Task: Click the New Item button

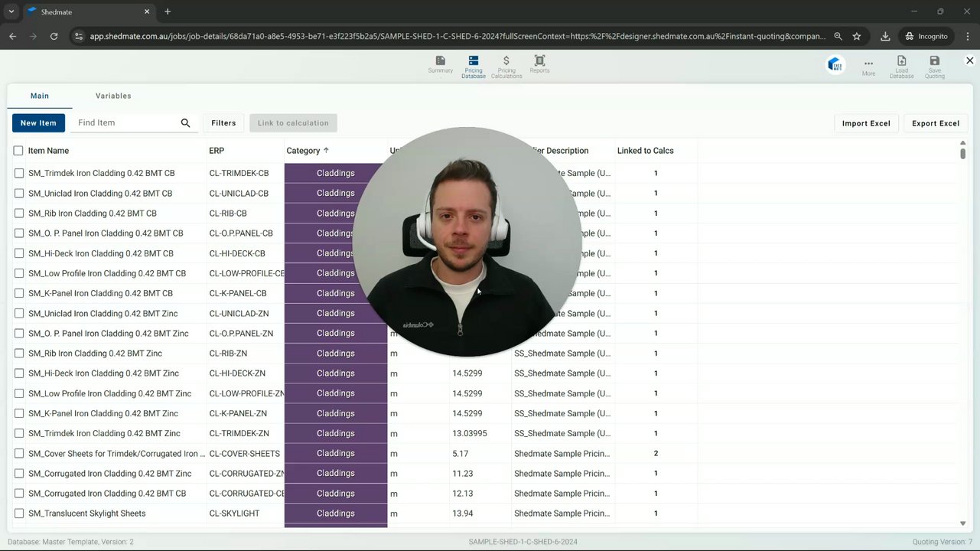Action: click(x=38, y=122)
